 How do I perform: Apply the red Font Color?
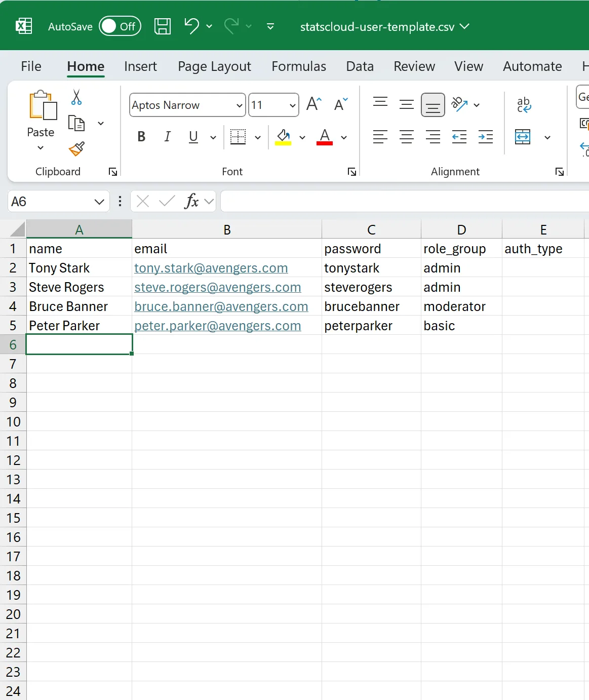point(325,137)
